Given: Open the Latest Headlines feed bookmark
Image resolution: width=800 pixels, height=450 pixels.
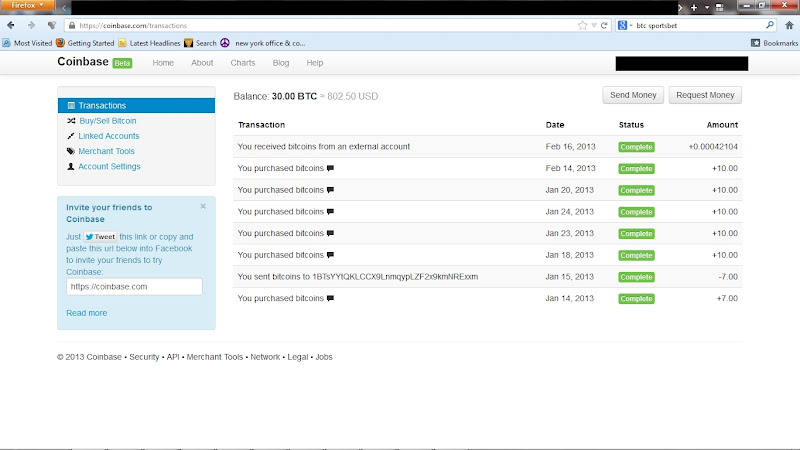Looking at the screenshot, I should pyautogui.click(x=149, y=43).
